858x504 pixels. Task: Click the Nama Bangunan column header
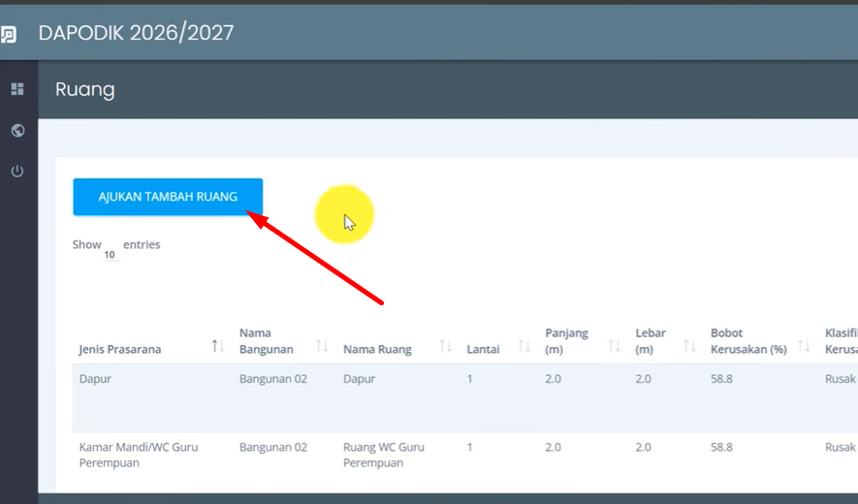pyautogui.click(x=267, y=341)
